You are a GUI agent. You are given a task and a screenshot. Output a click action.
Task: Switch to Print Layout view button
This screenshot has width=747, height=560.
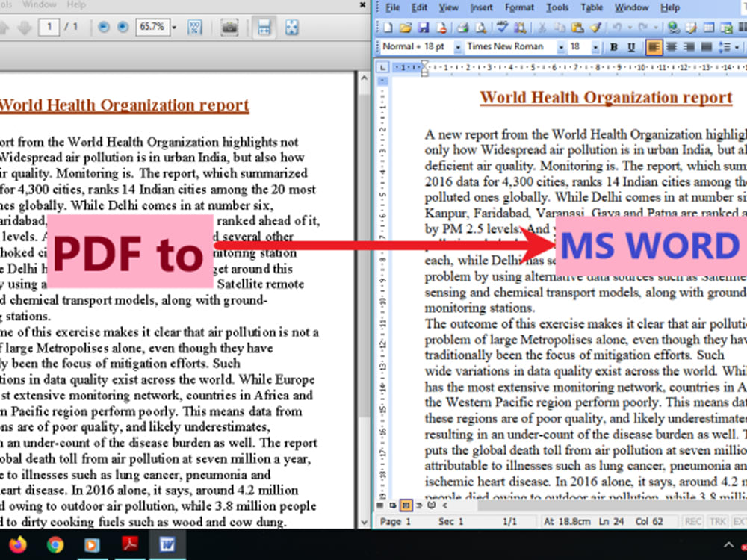(x=406, y=505)
